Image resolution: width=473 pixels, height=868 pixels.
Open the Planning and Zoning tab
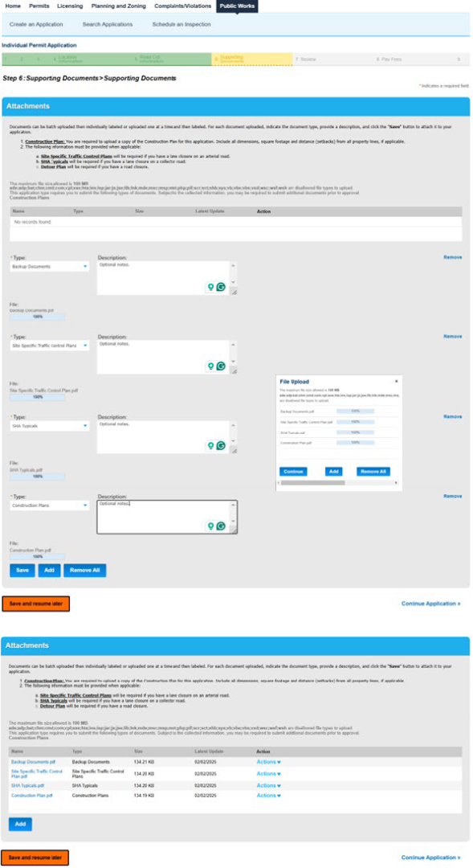point(118,6)
